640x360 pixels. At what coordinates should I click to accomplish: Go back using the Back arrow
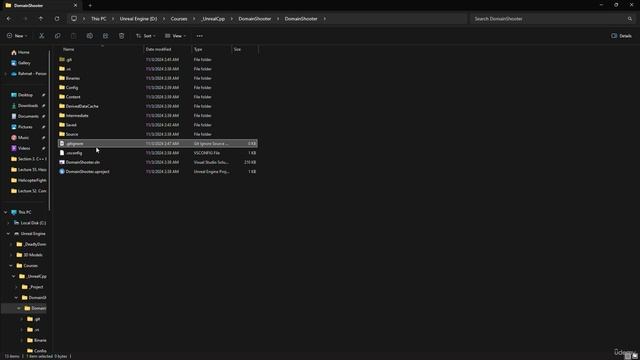click(9, 19)
